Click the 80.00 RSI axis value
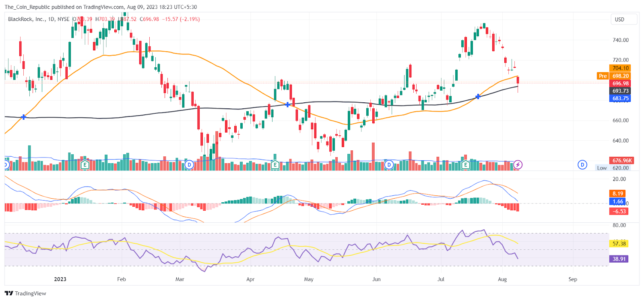644x301 pixels. [619, 225]
